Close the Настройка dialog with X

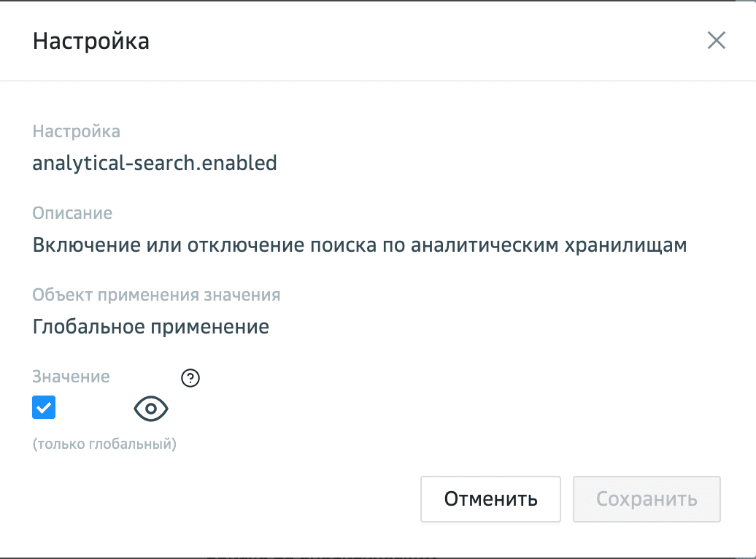717,41
